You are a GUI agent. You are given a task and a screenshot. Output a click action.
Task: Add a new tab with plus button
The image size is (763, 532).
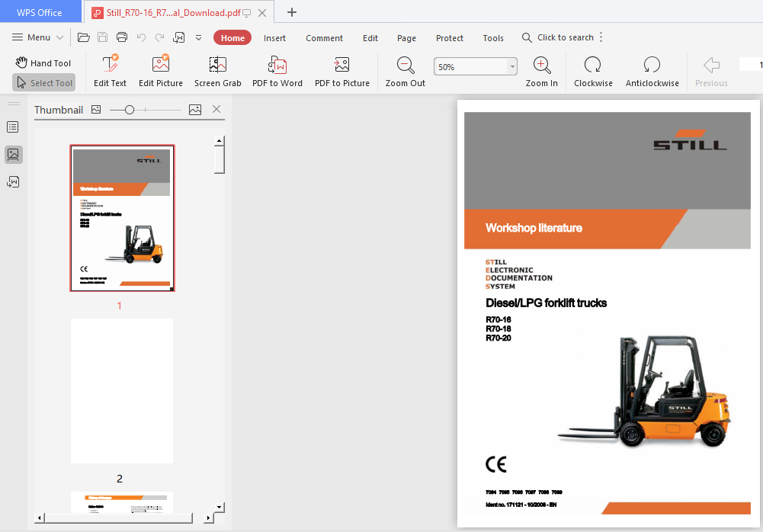291,12
